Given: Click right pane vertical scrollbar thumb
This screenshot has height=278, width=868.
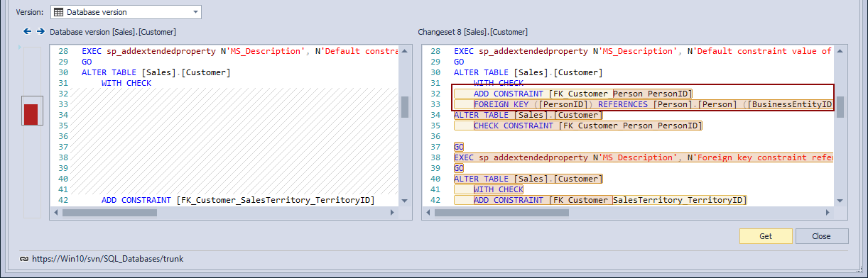Looking at the screenshot, I should click(840, 106).
